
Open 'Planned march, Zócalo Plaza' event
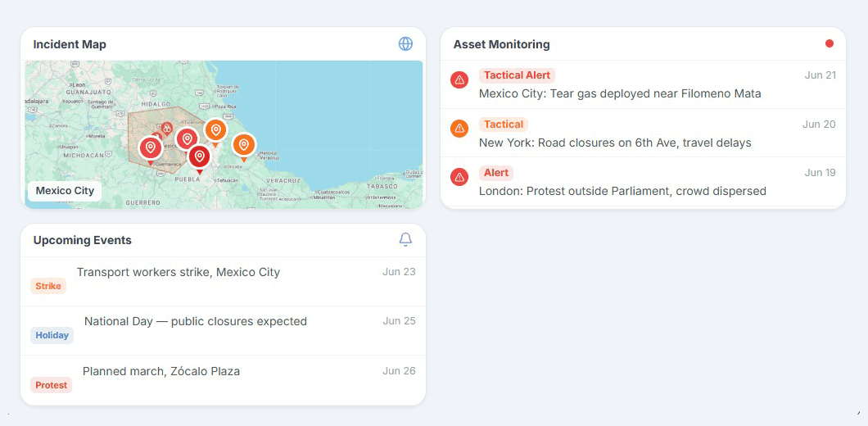(x=161, y=371)
